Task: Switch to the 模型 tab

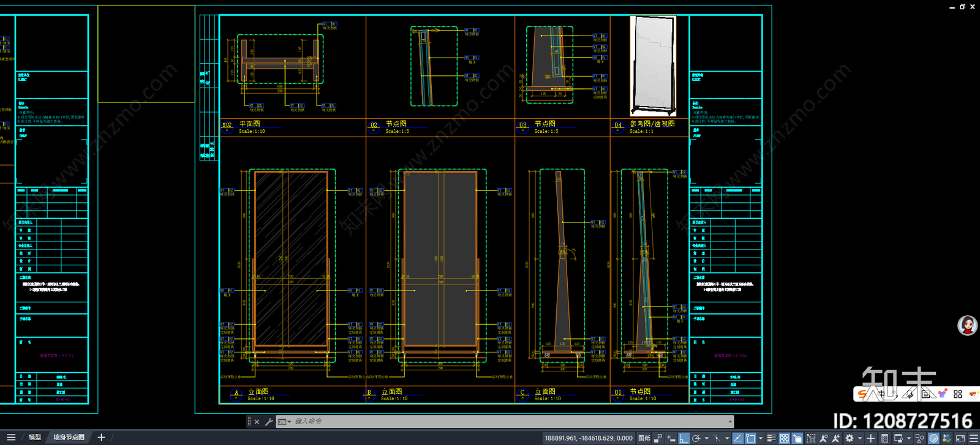Action: [x=35, y=438]
